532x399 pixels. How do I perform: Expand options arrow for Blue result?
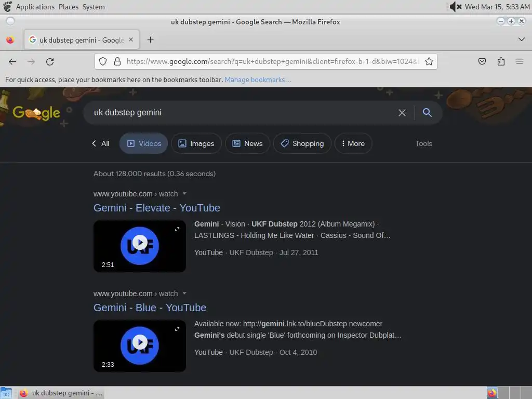[x=184, y=293]
